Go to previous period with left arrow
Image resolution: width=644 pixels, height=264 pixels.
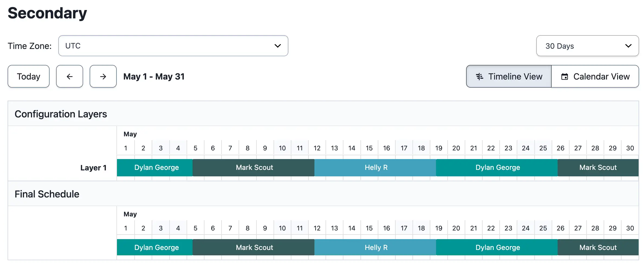tap(70, 77)
